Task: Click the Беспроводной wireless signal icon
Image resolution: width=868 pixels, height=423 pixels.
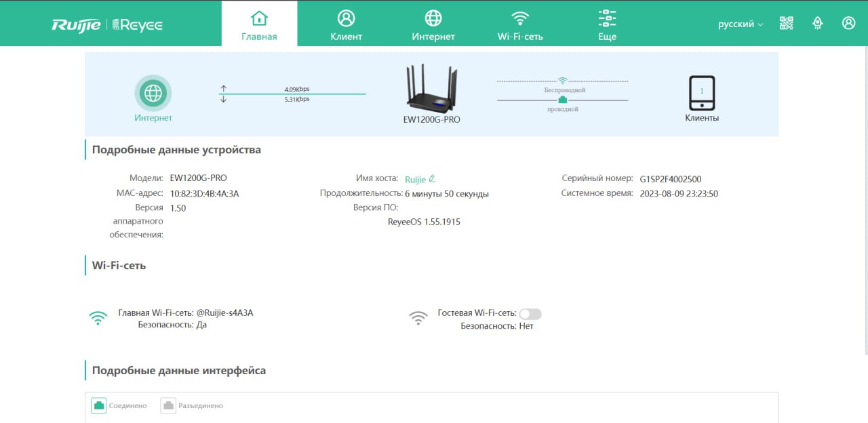Action: coord(562,81)
